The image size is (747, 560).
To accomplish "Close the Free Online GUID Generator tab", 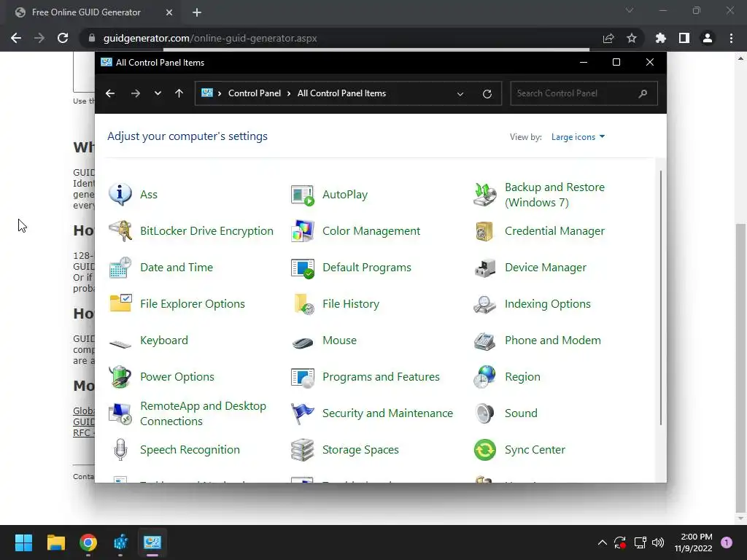I will (x=169, y=12).
